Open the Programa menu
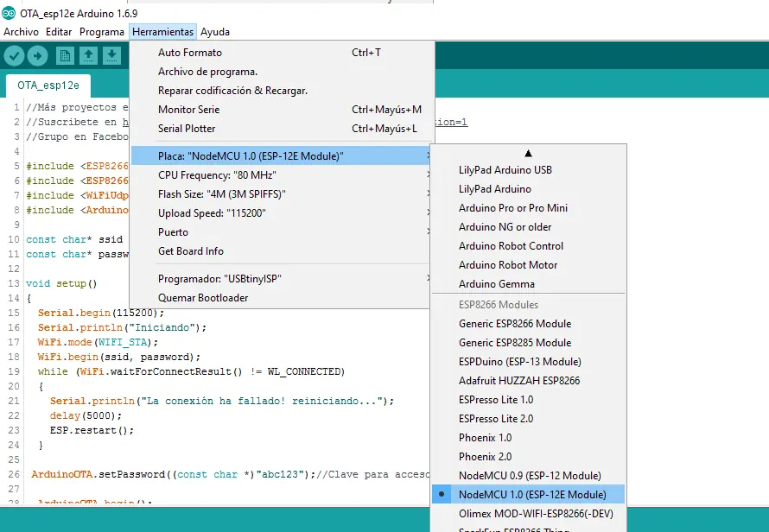The height and width of the screenshot is (532, 769). pyautogui.click(x=101, y=32)
